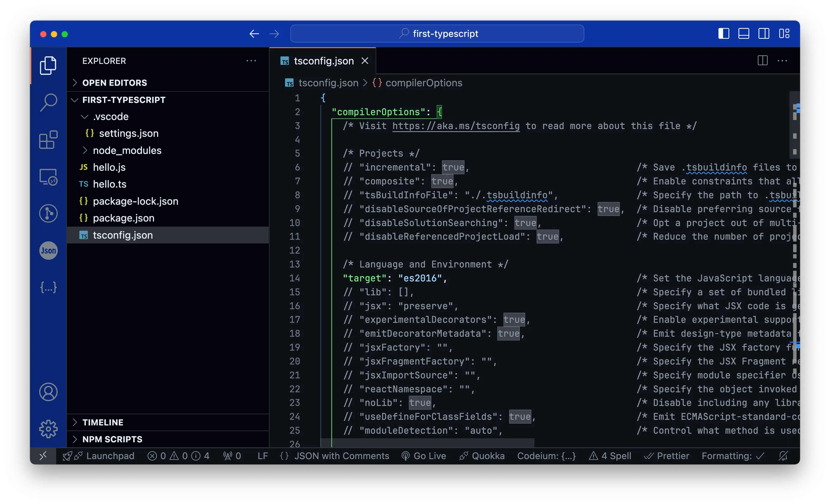The image size is (830, 504).
Task: Open editor More Actions menu
Action: pyautogui.click(x=782, y=61)
